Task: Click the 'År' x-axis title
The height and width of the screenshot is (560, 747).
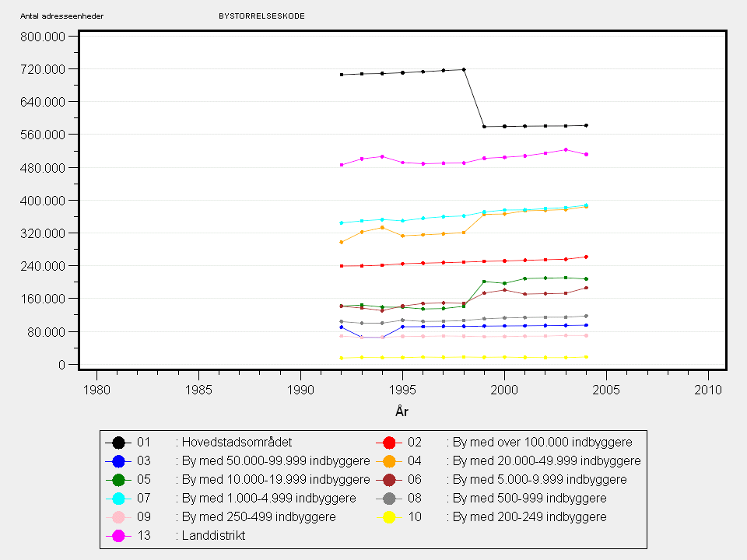Action: point(402,410)
